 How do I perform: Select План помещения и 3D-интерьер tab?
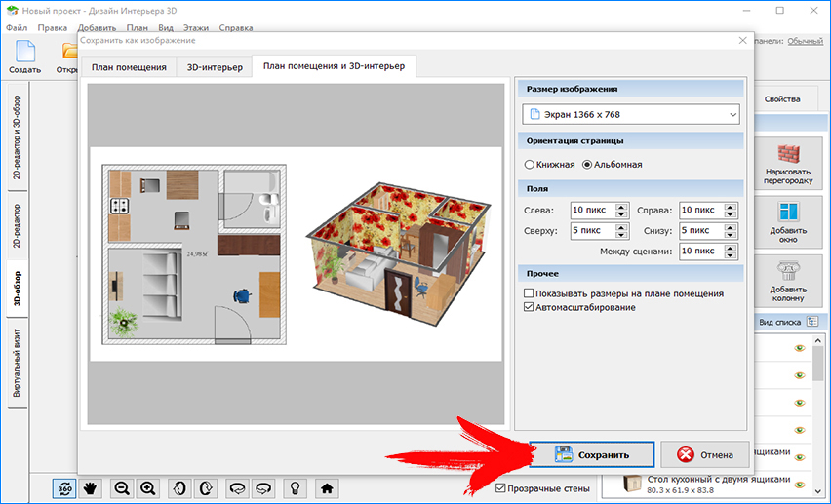click(x=334, y=66)
